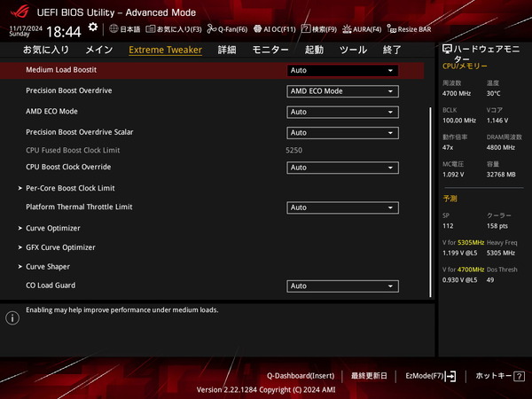Switch to 終了 tab
532x399 pixels.
pos(392,50)
